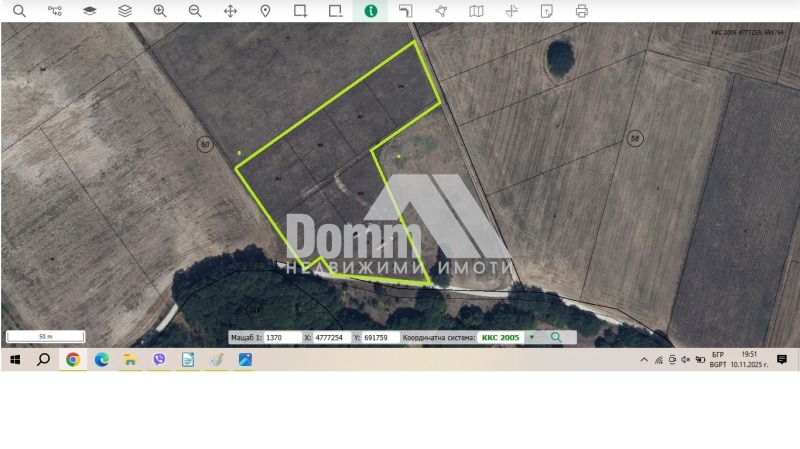
Task: Open the search magnifier tool in the map toolbar
Action: tap(19, 11)
